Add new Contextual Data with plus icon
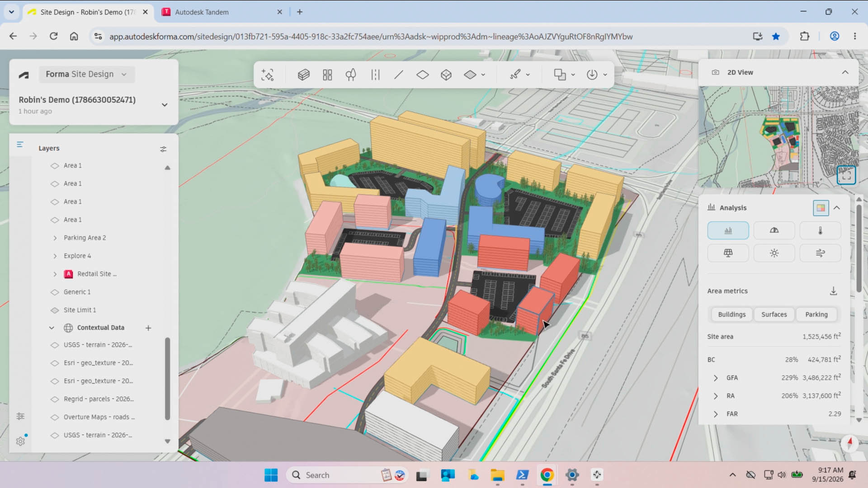 pos(148,328)
